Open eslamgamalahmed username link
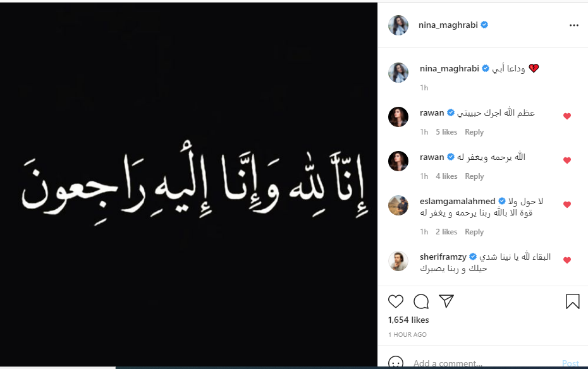 458,201
